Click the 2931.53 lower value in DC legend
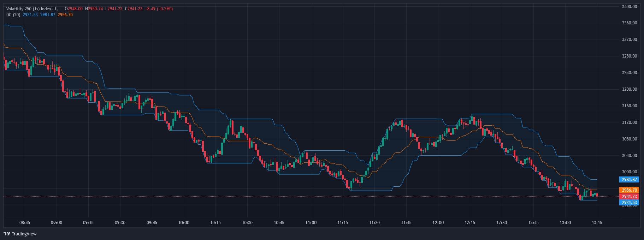This screenshot has height=240, width=644. click(30, 14)
